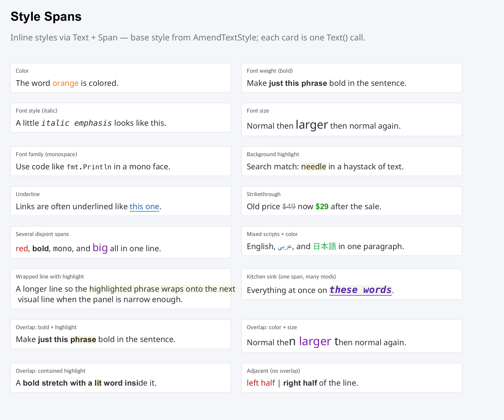Screen dimensions: 504x420
Task: Click the orange colored word
Action: point(65,83)
